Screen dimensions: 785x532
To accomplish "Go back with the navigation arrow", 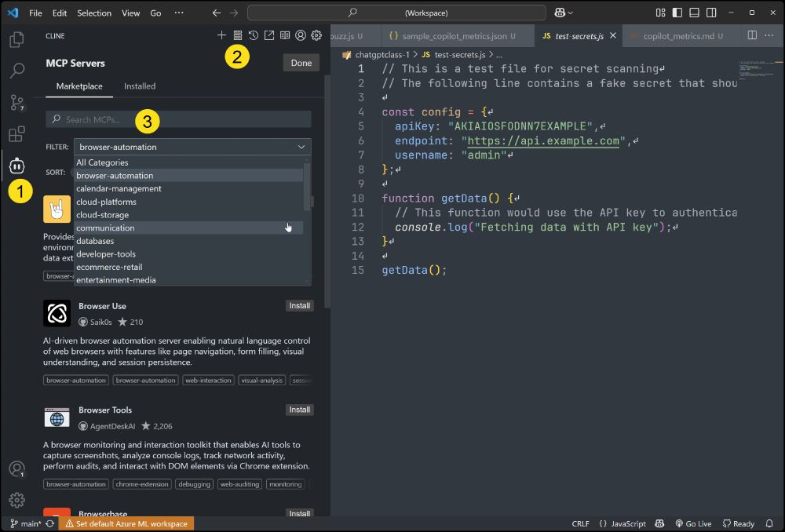I will (x=217, y=13).
